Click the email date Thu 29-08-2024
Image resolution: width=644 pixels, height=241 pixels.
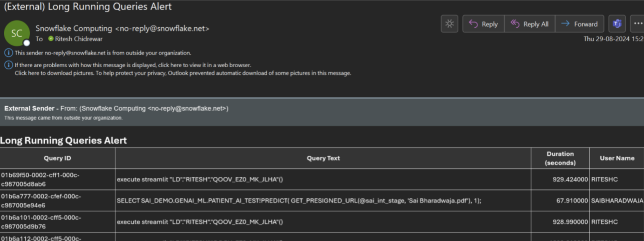613,39
